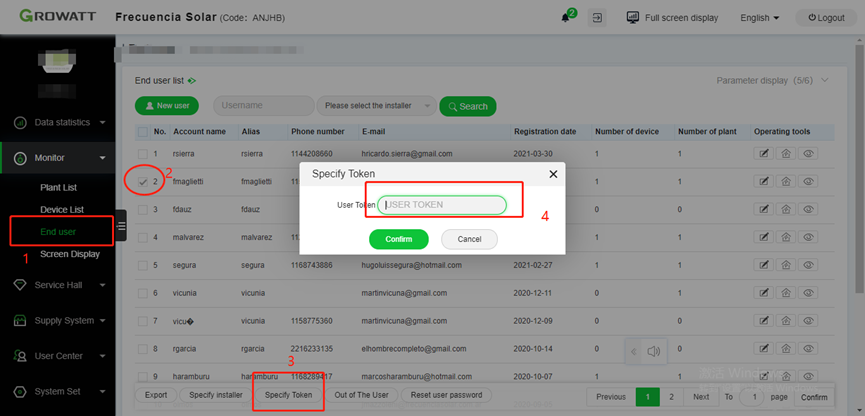Toggle the select-all checkbox in table header
This screenshot has height=416, width=865.
[142, 132]
